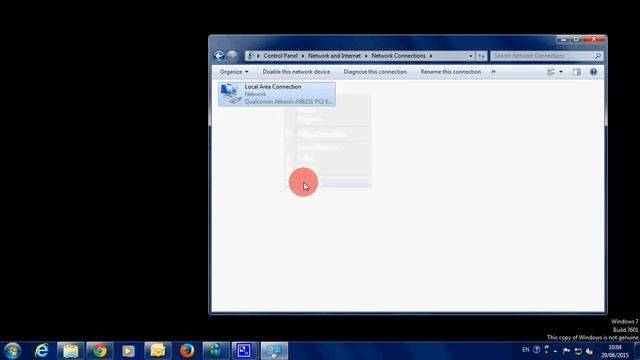Open Windows Explorer from taskbar
Viewport: 640px width, 360px height.
pos(71,351)
